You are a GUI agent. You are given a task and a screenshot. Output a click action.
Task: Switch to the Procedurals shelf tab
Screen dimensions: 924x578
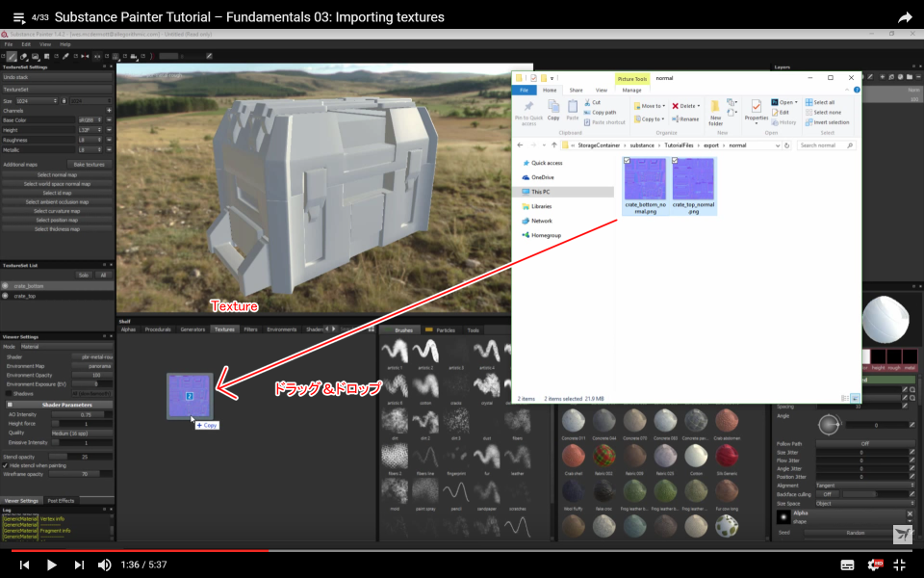[157, 329]
